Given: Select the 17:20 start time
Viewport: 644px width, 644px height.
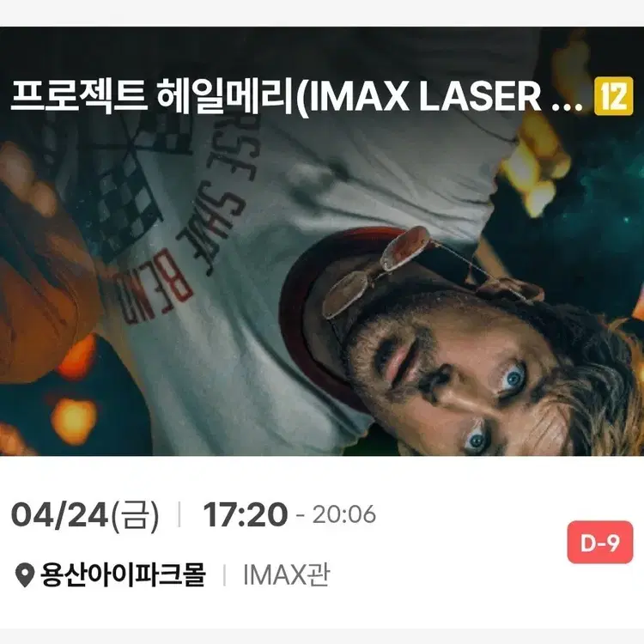Looking at the screenshot, I should click(246, 514).
